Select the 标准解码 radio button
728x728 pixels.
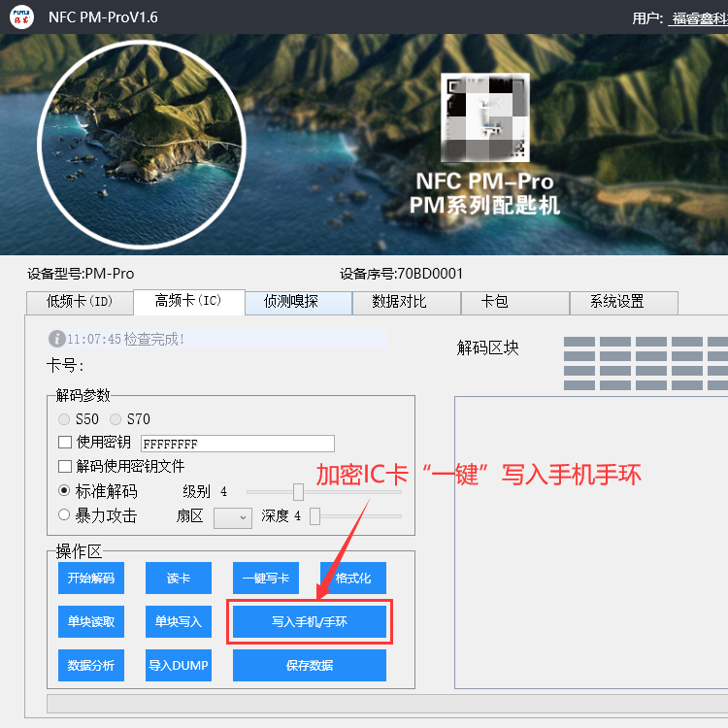coord(65,491)
